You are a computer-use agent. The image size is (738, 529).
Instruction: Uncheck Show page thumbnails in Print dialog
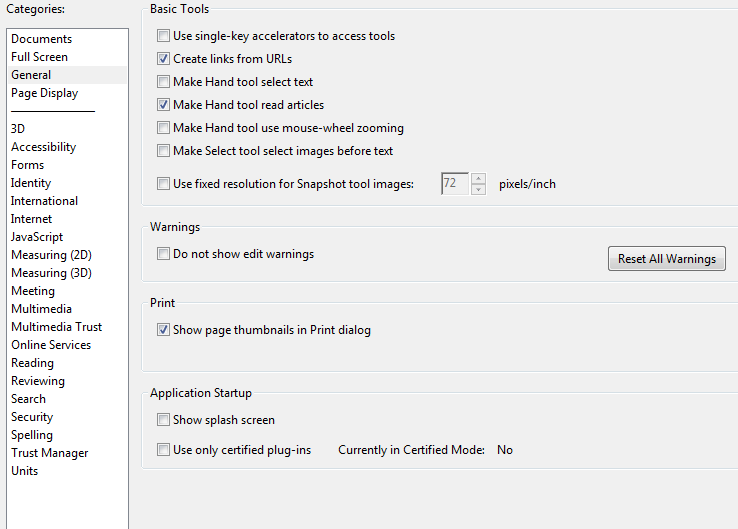pos(164,330)
